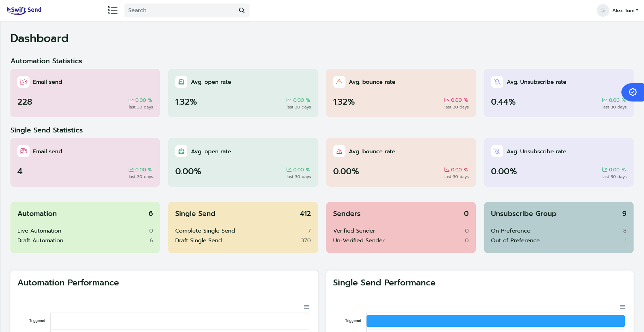Toggle the sidebar menu list icon
The width and height of the screenshot is (644, 332).
[112, 10]
